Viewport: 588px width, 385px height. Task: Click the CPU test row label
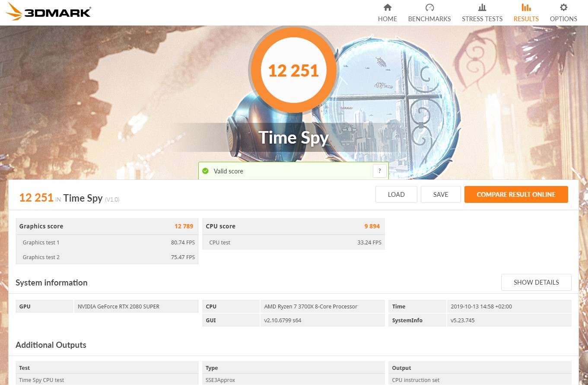219,242
